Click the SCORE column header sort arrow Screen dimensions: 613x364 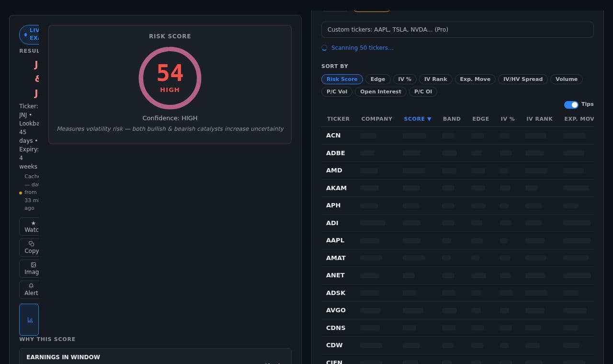429,119
